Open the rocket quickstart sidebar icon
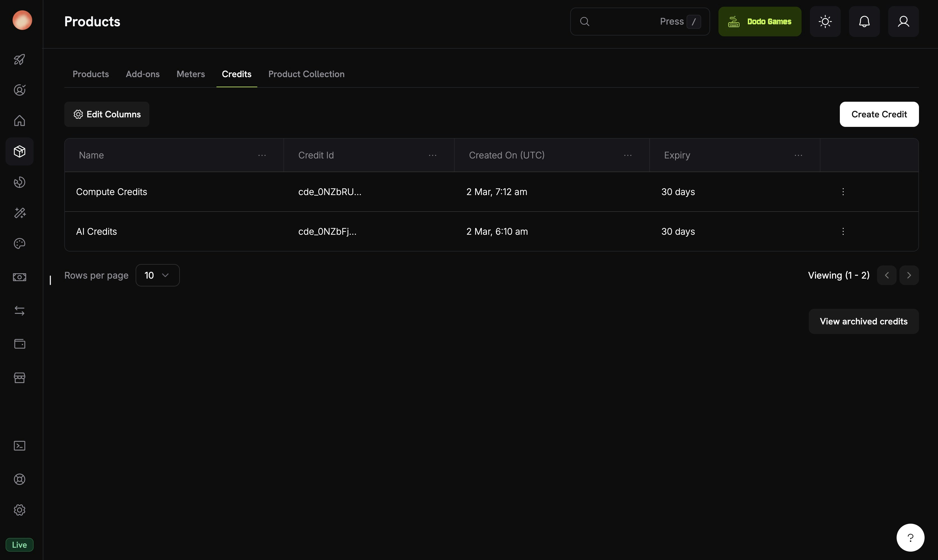Image resolution: width=938 pixels, height=560 pixels. coord(19,60)
